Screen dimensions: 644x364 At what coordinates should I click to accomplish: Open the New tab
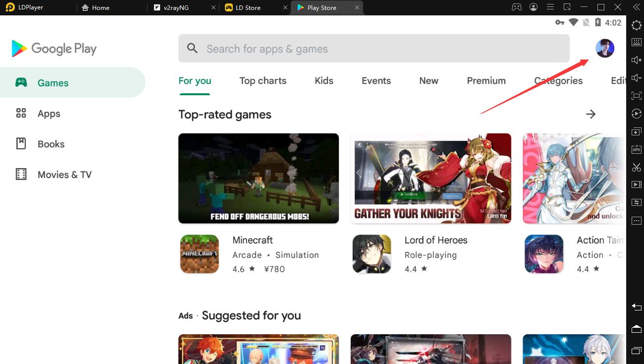429,81
